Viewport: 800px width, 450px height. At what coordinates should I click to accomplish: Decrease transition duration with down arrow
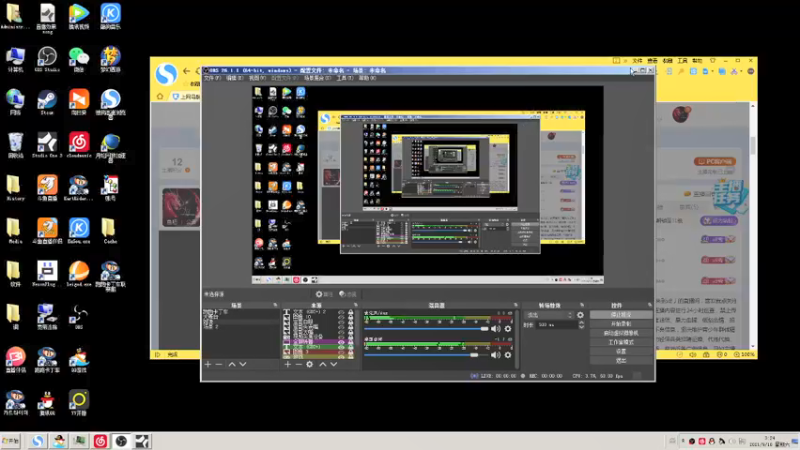tap(581, 327)
